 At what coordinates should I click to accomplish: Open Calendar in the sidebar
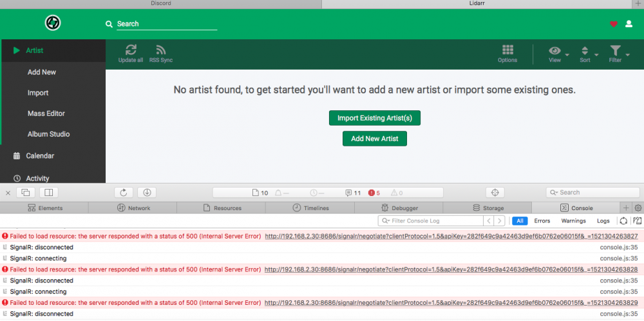click(53, 156)
